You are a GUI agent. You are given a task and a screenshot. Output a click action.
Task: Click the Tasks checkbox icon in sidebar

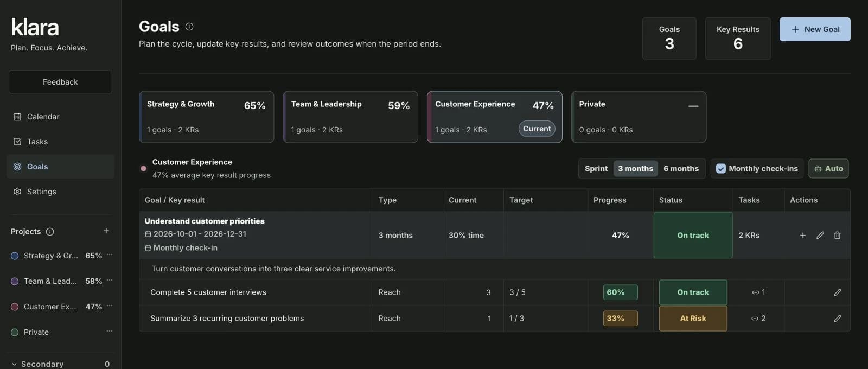click(17, 142)
